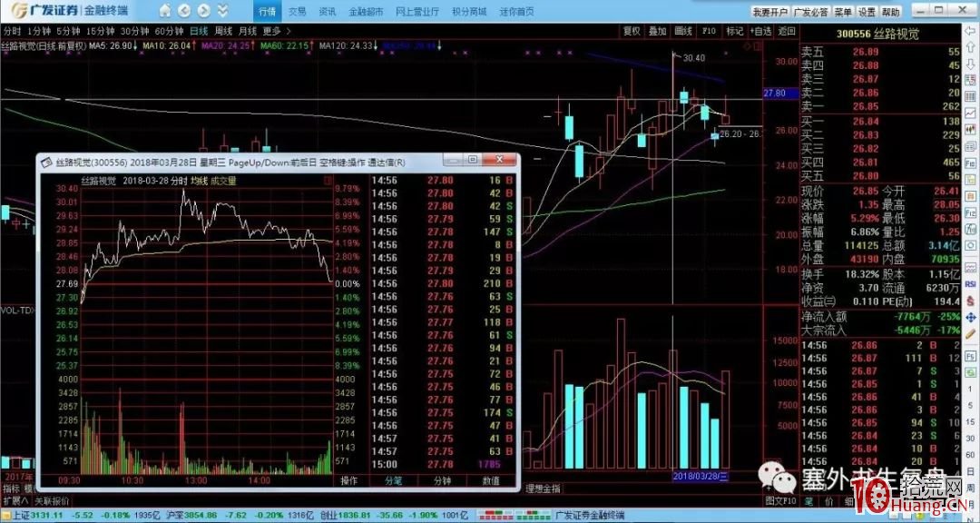Navigate forward with the right arrow button
This screenshot has height=523, width=980.
click(x=204, y=11)
